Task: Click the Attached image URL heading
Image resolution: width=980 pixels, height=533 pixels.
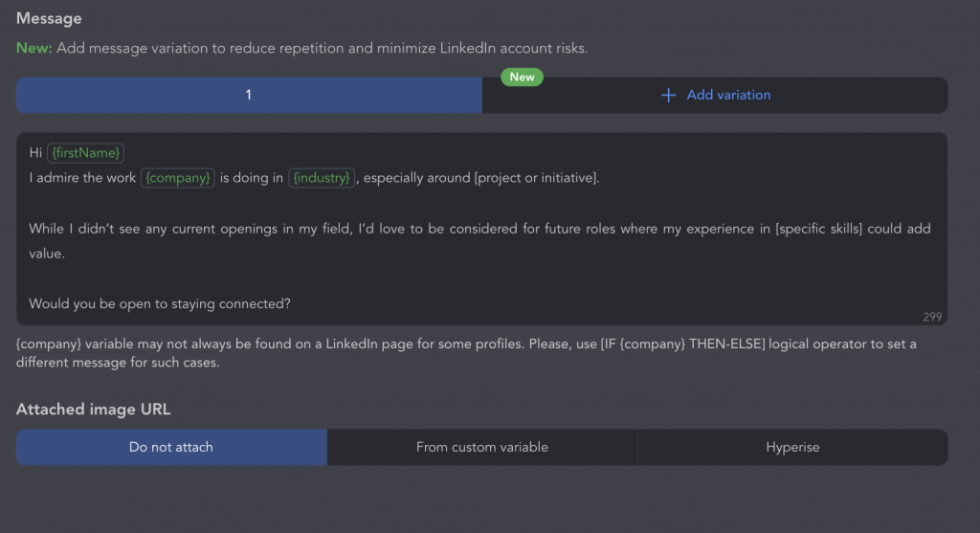Action: pyautogui.click(x=93, y=410)
